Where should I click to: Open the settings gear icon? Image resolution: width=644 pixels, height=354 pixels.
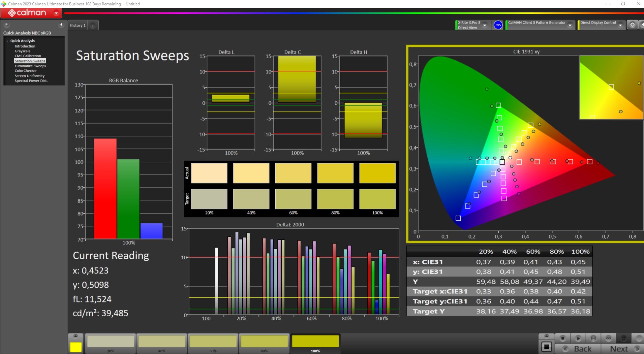[632, 25]
